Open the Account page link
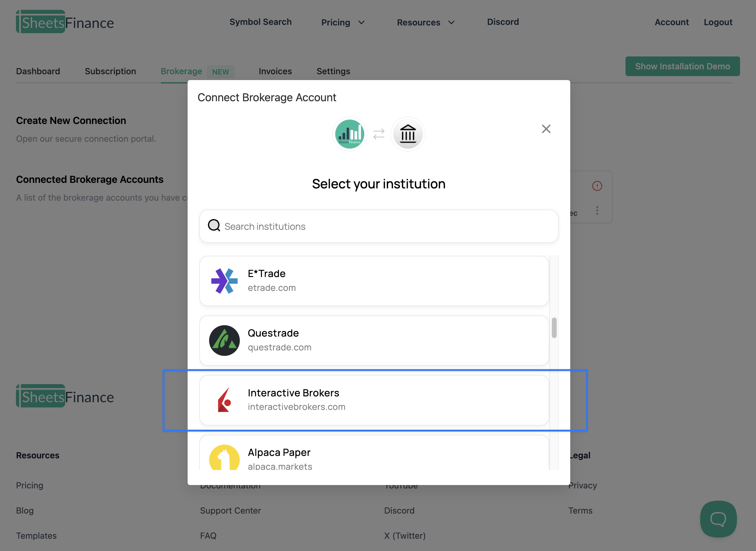 pyautogui.click(x=672, y=22)
